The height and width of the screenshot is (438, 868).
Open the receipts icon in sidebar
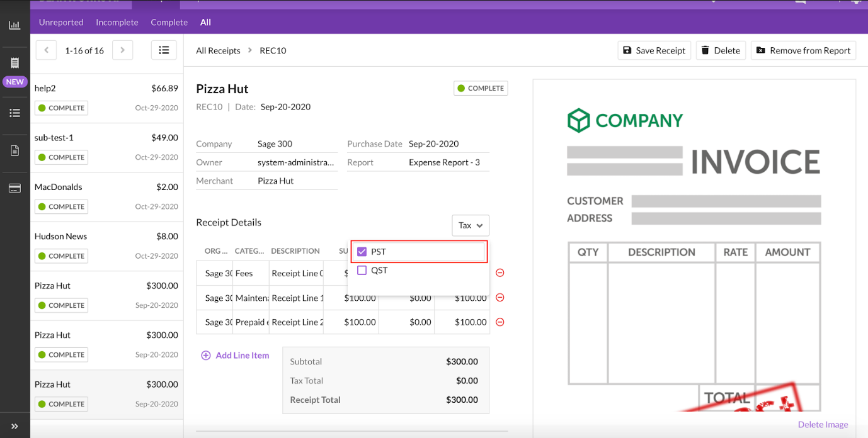point(14,63)
